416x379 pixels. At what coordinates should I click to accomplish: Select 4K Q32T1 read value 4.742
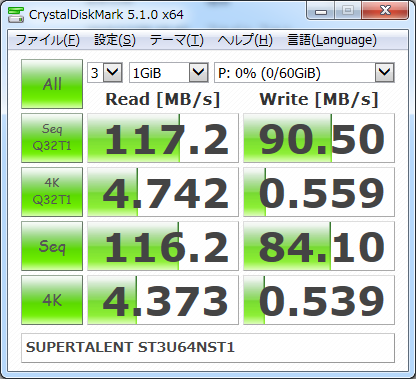point(163,192)
